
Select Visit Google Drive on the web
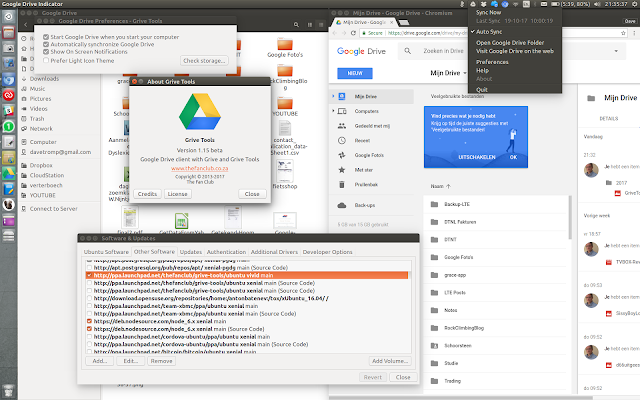515,51
